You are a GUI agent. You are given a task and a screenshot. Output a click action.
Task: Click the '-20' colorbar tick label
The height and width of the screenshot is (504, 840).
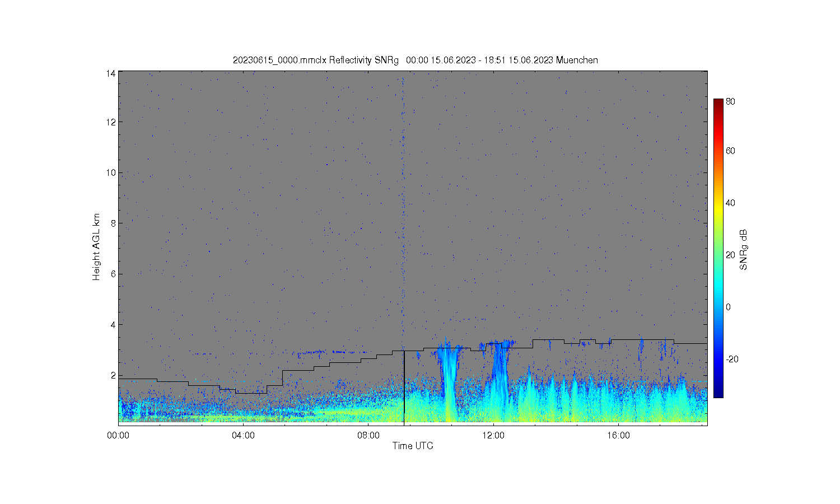pyautogui.click(x=732, y=359)
